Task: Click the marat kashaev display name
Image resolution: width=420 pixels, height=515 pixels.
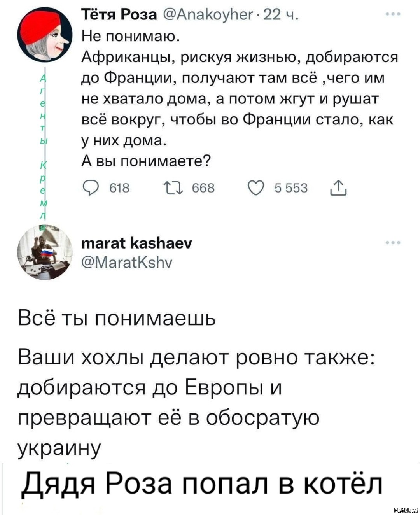Action: [x=136, y=243]
